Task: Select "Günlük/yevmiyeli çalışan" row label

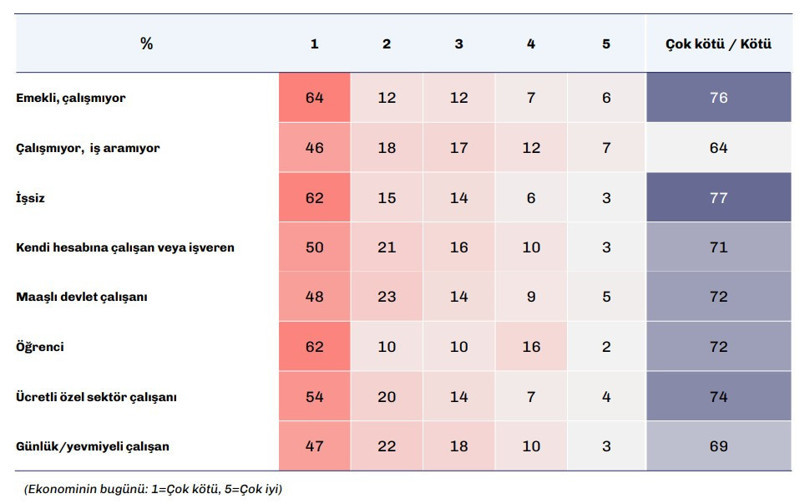Action: (x=95, y=446)
